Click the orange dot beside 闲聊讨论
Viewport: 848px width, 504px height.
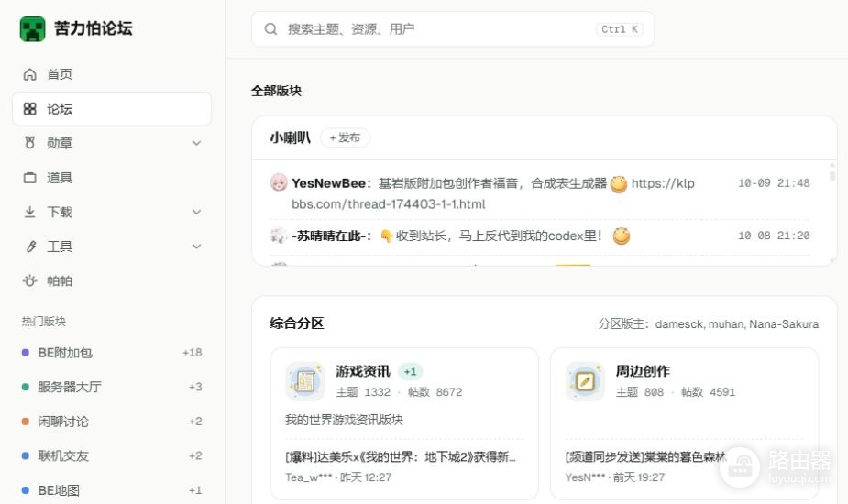(25, 422)
